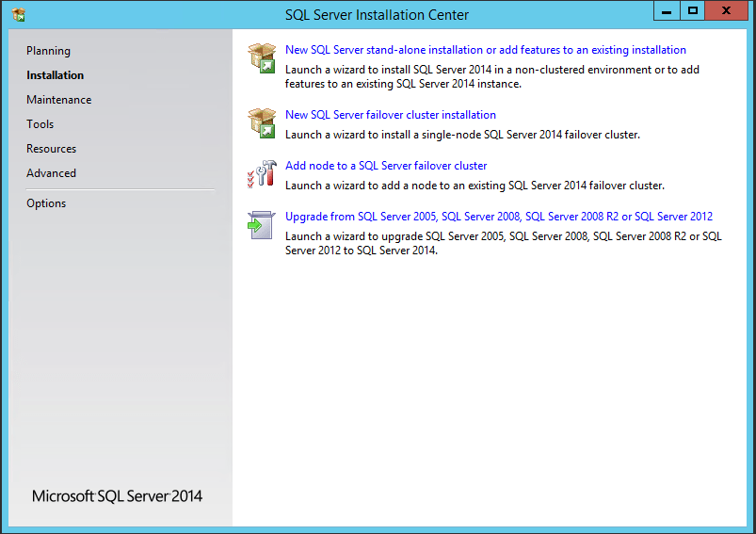Viewport: 756px width, 534px height.
Task: Open the Planning section
Action: (x=48, y=51)
